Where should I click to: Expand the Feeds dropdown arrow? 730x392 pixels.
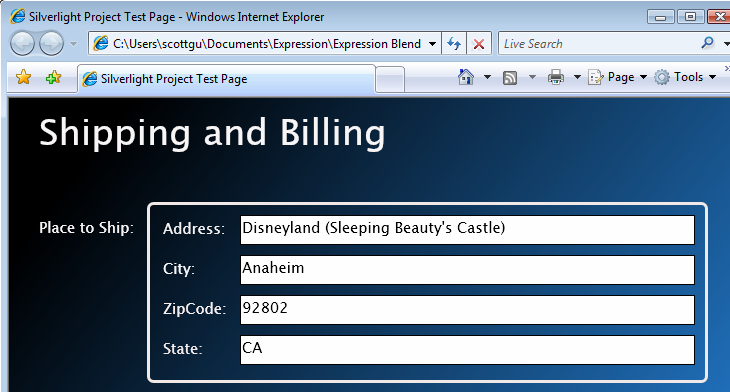click(532, 77)
